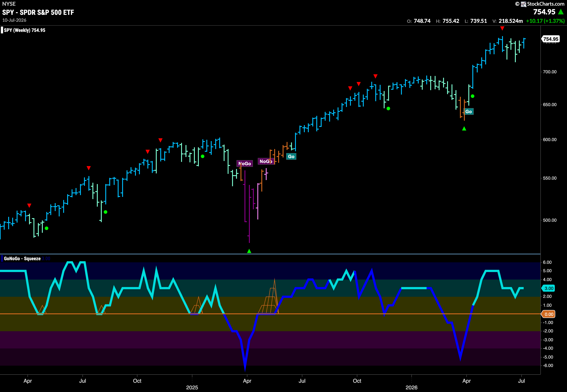Image resolution: width=567 pixels, height=392 pixels.
Task: Click the orange 0.00 zero line label
Action: [x=549, y=314]
